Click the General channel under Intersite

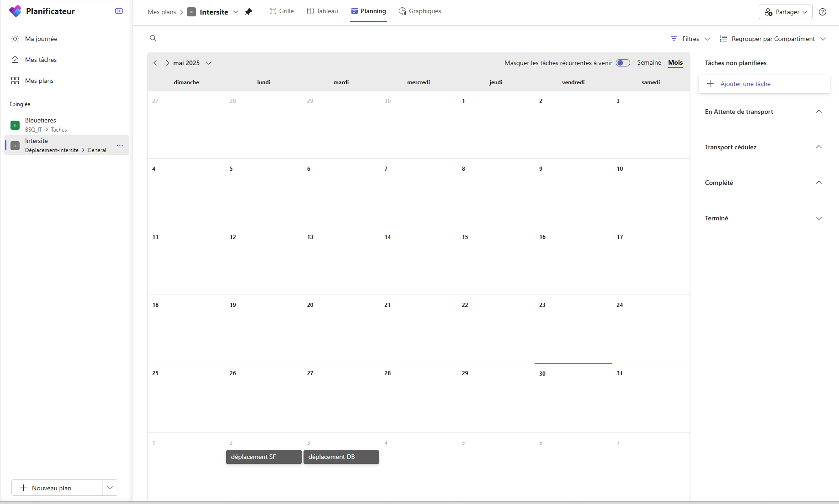97,150
